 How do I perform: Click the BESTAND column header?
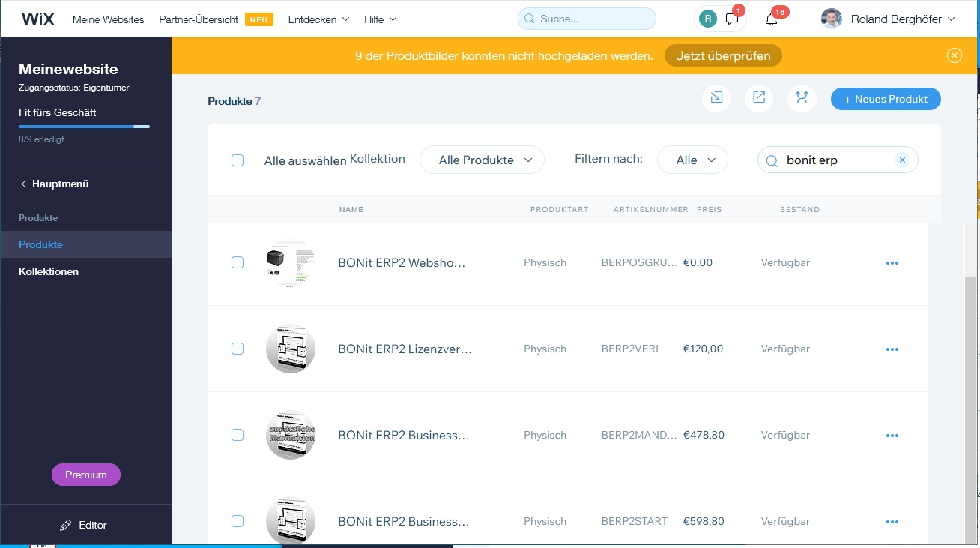[799, 210]
